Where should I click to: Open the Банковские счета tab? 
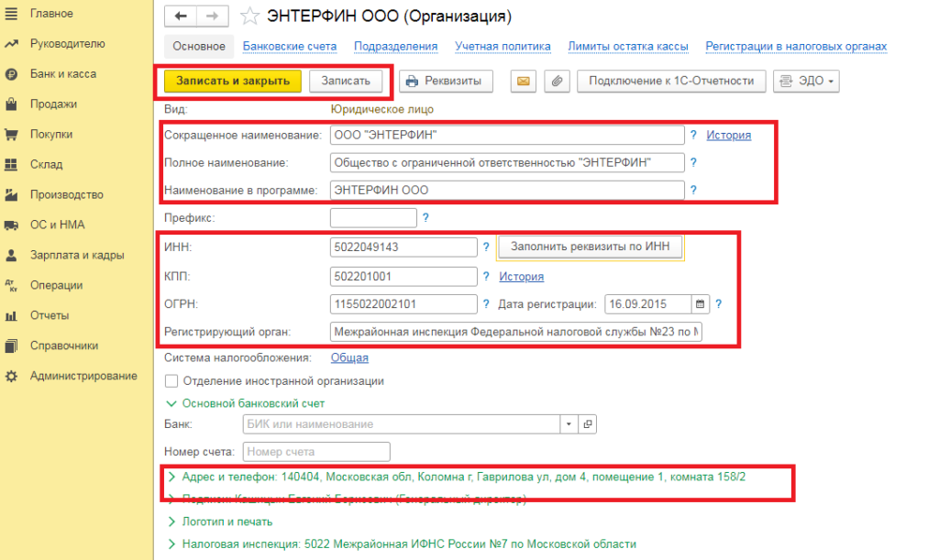point(290,46)
